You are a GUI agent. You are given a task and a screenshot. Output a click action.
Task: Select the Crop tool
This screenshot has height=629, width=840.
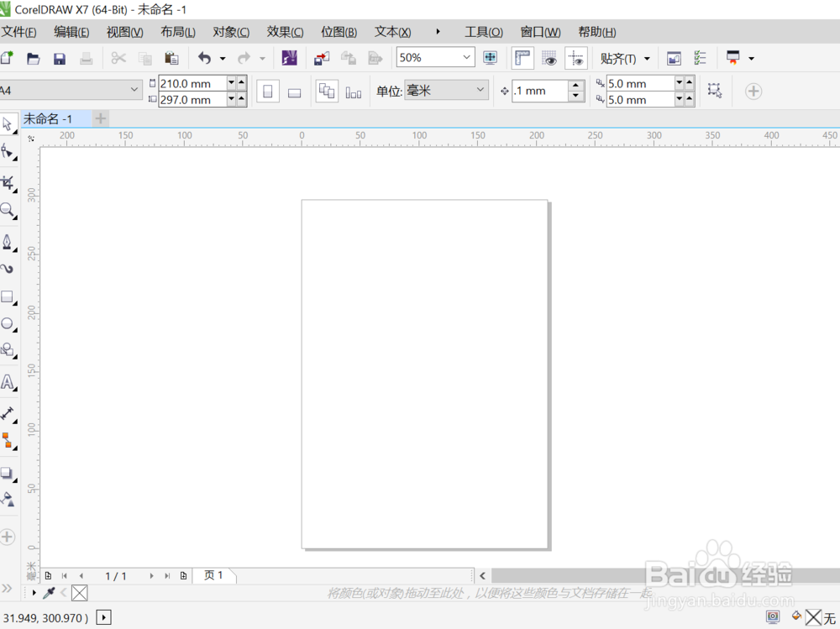(x=7, y=184)
